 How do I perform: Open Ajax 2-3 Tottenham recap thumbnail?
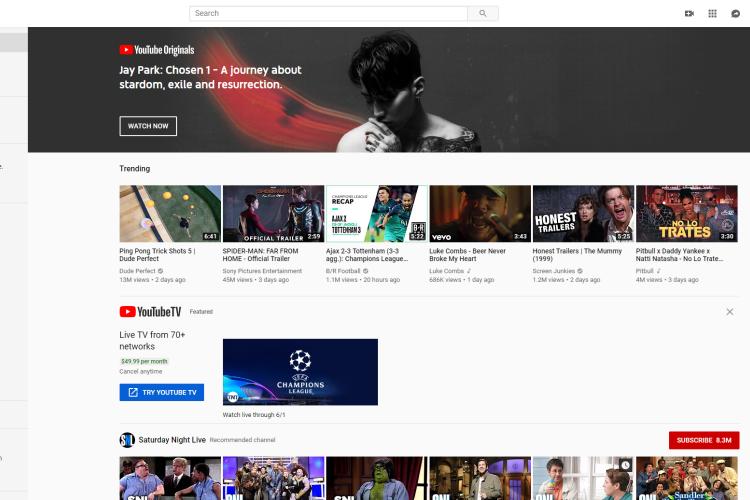pos(377,213)
